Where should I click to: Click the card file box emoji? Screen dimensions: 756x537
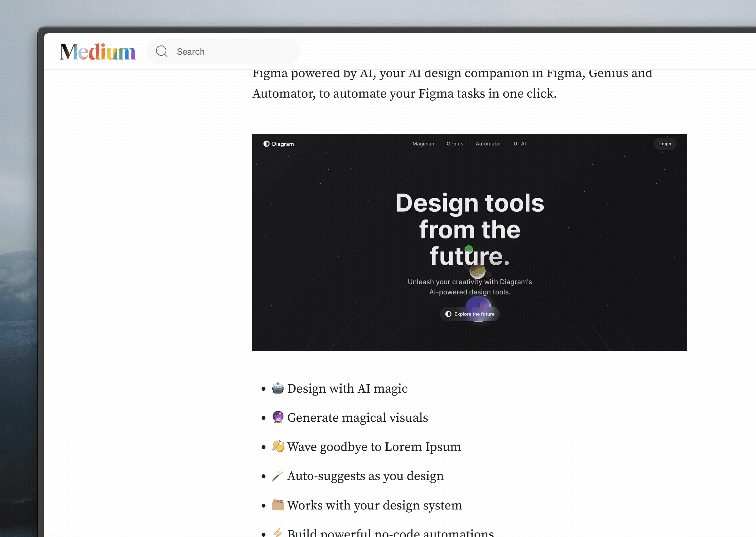click(278, 505)
